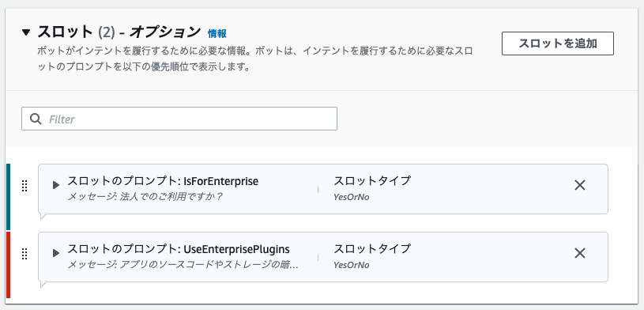The height and width of the screenshot is (310, 644).
Task: Select the UseEnterprisePlugins slot prompt title
Action: click(179, 249)
